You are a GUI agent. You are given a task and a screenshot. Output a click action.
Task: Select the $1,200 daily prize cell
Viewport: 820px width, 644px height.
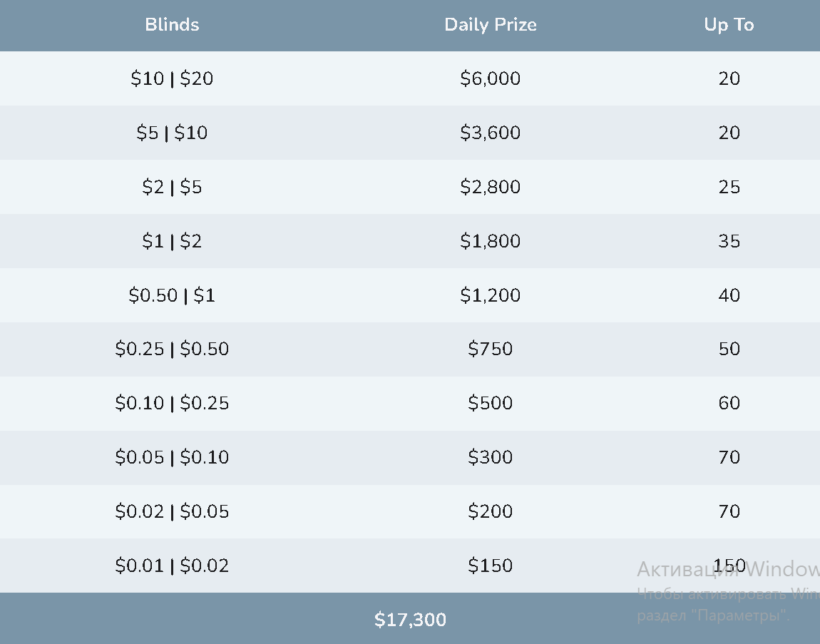coord(491,295)
